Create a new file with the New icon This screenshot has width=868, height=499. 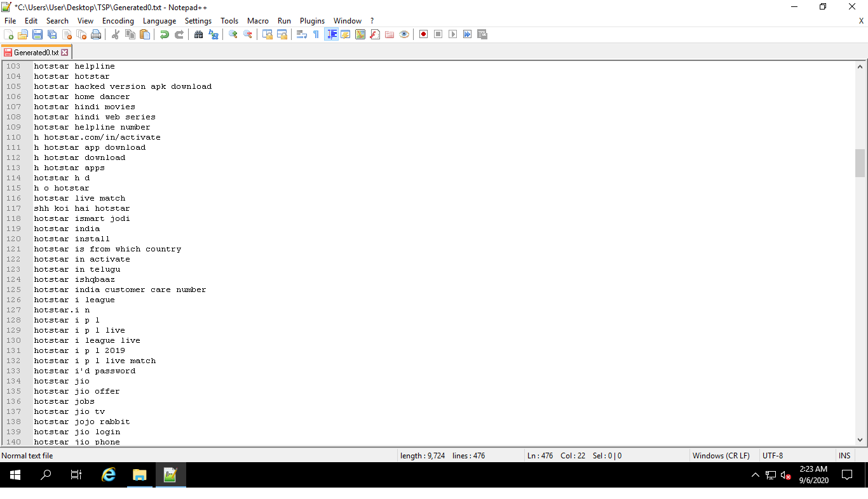click(9, 34)
